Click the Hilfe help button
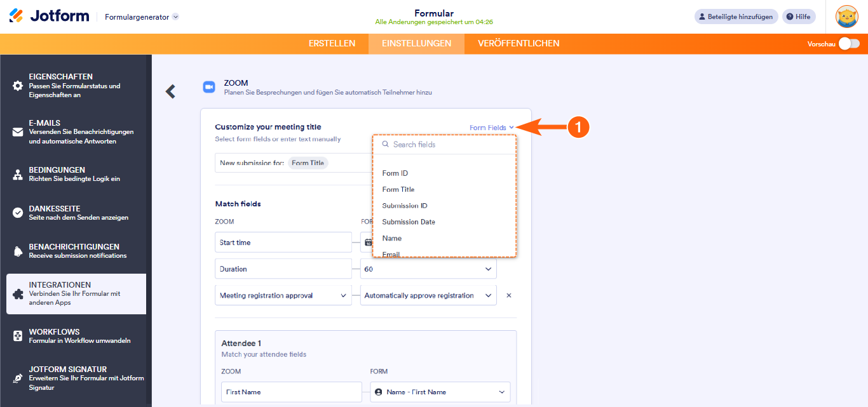Viewport: 868px width, 407px height. click(x=798, y=17)
